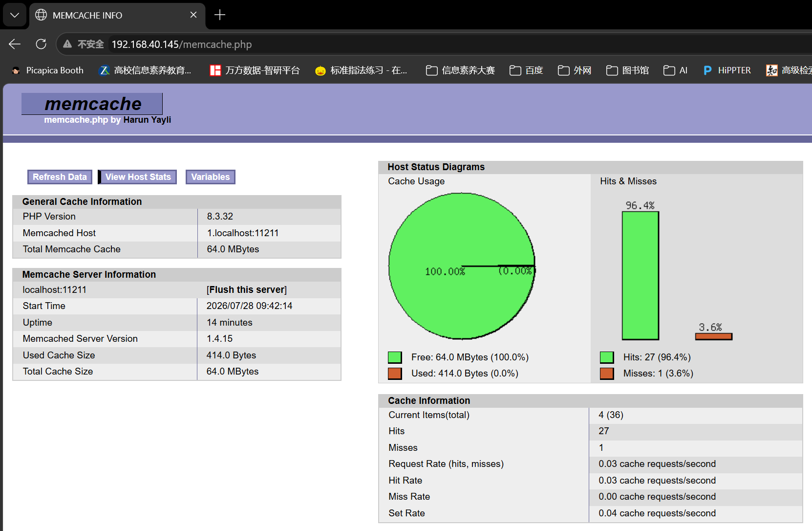The height and width of the screenshot is (531, 812).
Task: Click the orange 3.6% misses bar
Action: click(x=714, y=336)
